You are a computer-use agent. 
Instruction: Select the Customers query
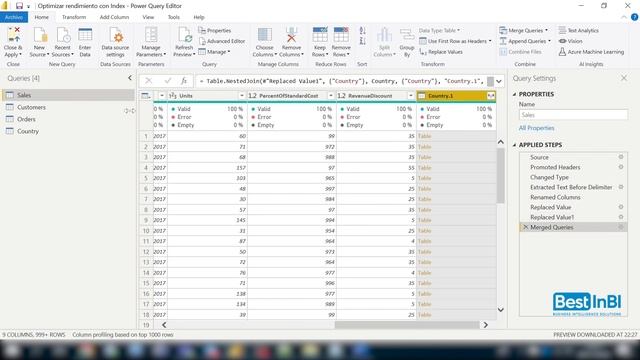68,107
